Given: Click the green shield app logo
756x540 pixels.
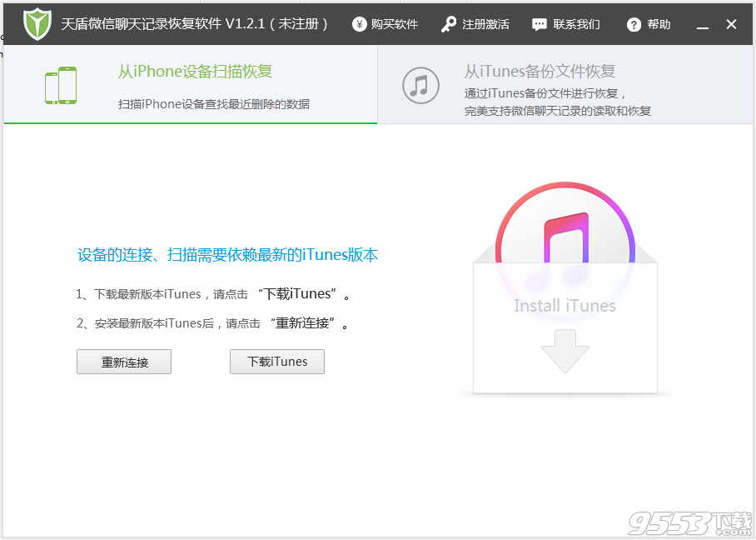Looking at the screenshot, I should point(37,24).
